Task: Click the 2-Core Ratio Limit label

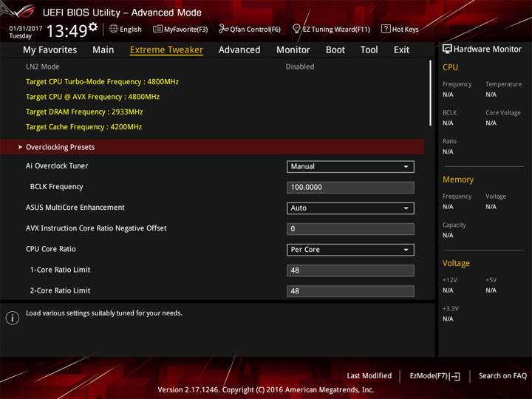Action: (x=61, y=290)
